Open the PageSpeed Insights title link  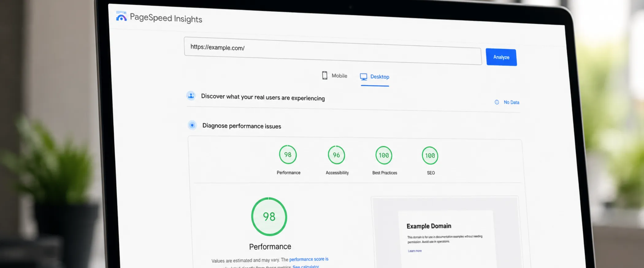point(166,18)
